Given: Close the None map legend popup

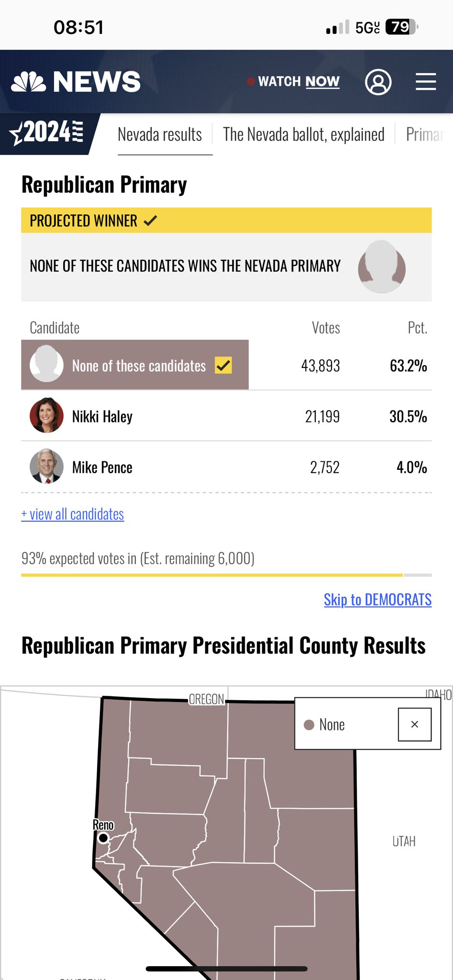Looking at the screenshot, I should pos(414,724).
